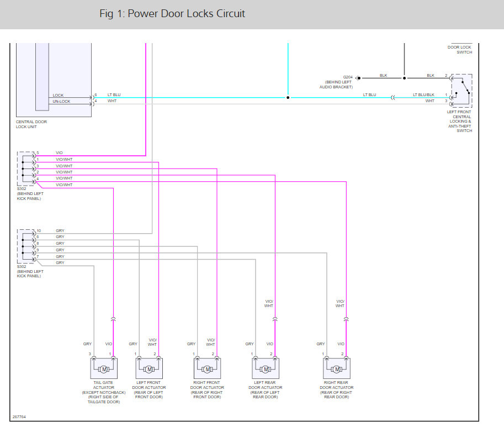
Task: Click the 'CENTRAL DOOR LOCK UNIT' label
Action: coord(31,124)
